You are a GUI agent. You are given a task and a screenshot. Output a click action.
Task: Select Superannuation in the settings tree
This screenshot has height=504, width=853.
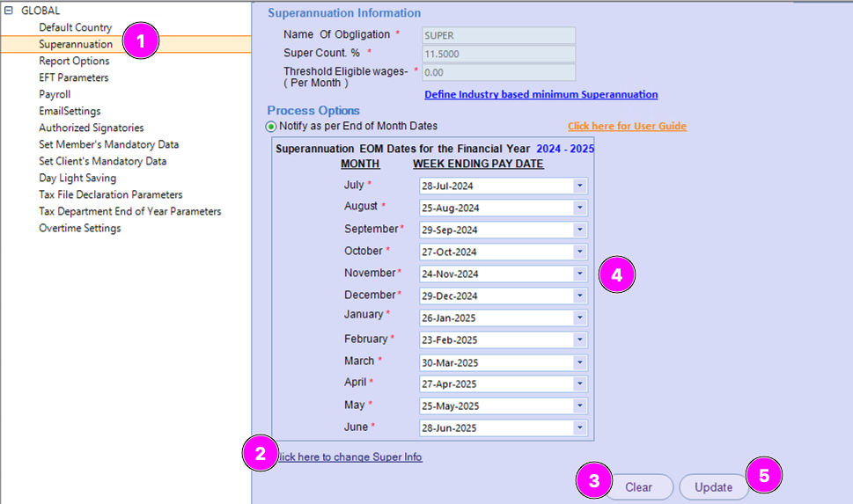click(x=76, y=44)
